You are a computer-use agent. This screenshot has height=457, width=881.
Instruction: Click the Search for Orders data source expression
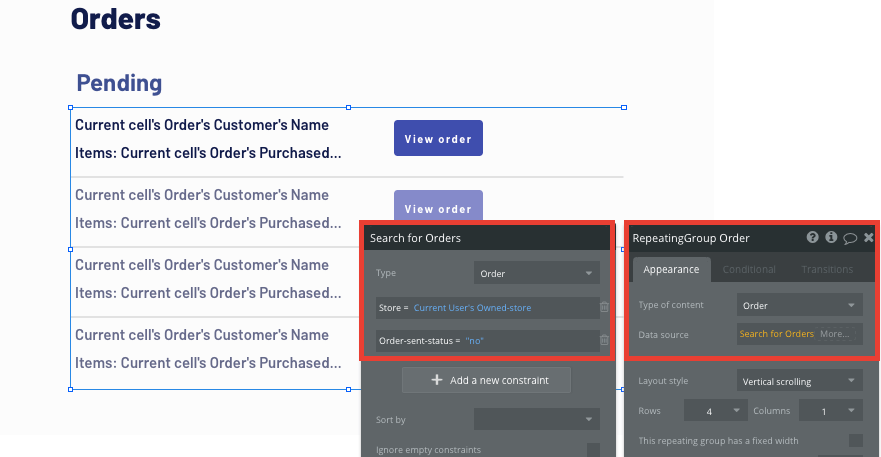tap(776, 334)
